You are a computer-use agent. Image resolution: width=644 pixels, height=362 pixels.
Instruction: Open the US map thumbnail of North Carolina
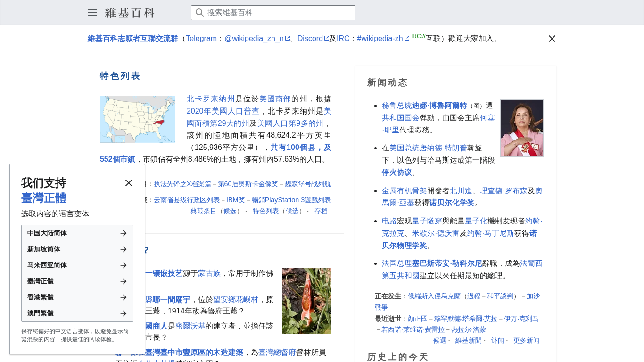[x=138, y=120]
